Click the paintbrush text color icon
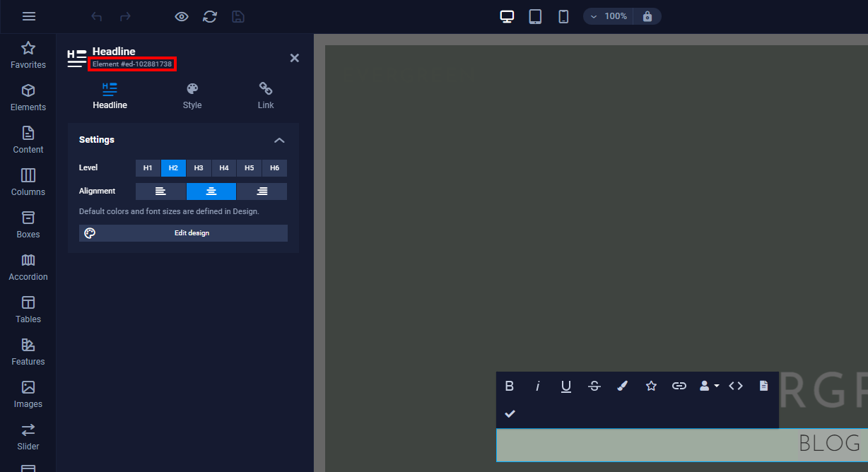The height and width of the screenshot is (472, 868). (x=622, y=386)
